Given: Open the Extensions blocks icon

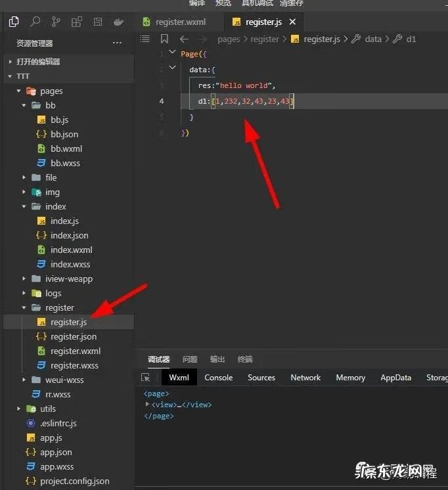Looking at the screenshot, I should coord(76,22).
